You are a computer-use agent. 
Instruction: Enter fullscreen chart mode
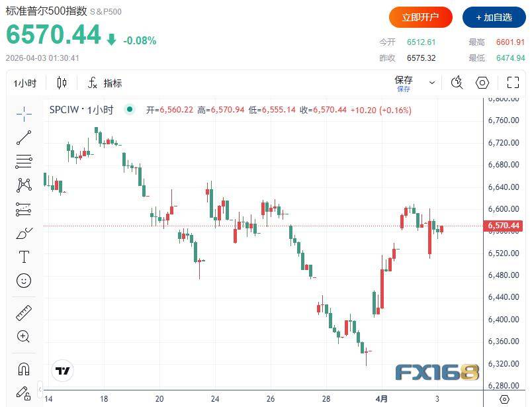(513, 83)
